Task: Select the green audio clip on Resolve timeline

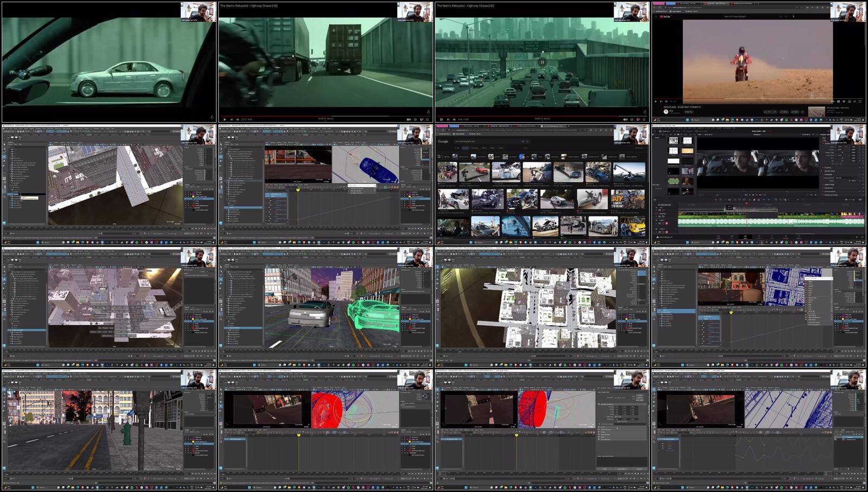Action: 771,222
